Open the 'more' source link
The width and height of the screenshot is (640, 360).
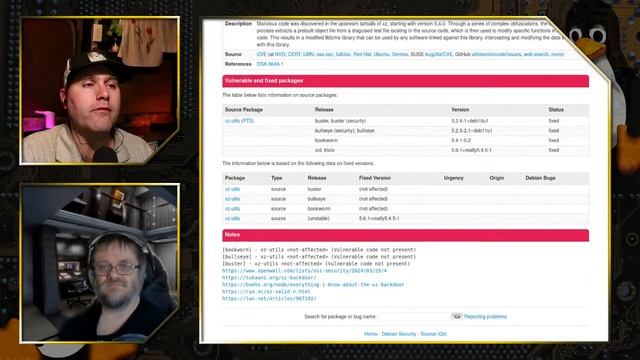tap(556, 54)
